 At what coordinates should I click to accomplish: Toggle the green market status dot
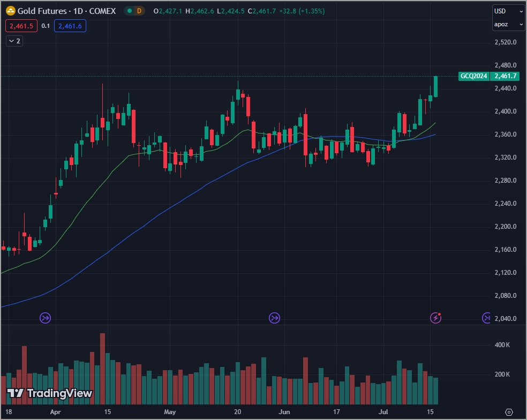tap(130, 11)
